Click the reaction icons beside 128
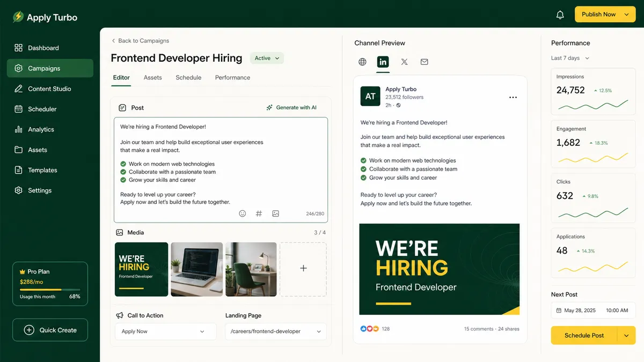644x362 pixels. (370, 329)
